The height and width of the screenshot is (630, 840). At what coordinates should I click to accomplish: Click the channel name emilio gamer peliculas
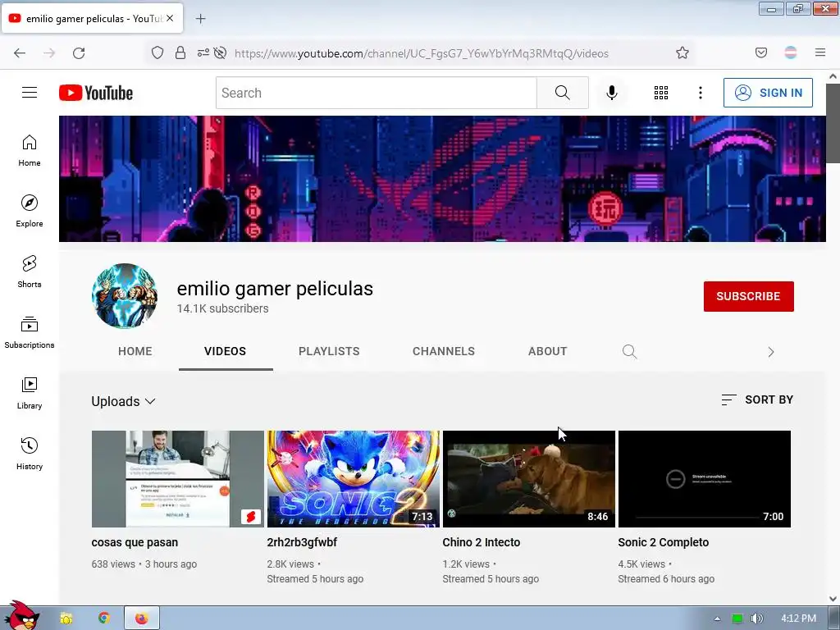275,288
